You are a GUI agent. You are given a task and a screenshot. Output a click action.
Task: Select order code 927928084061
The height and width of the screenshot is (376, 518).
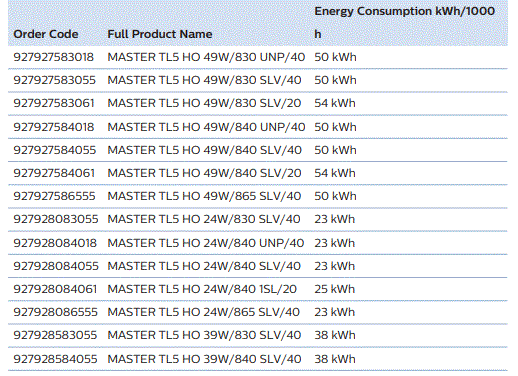[x=55, y=289]
